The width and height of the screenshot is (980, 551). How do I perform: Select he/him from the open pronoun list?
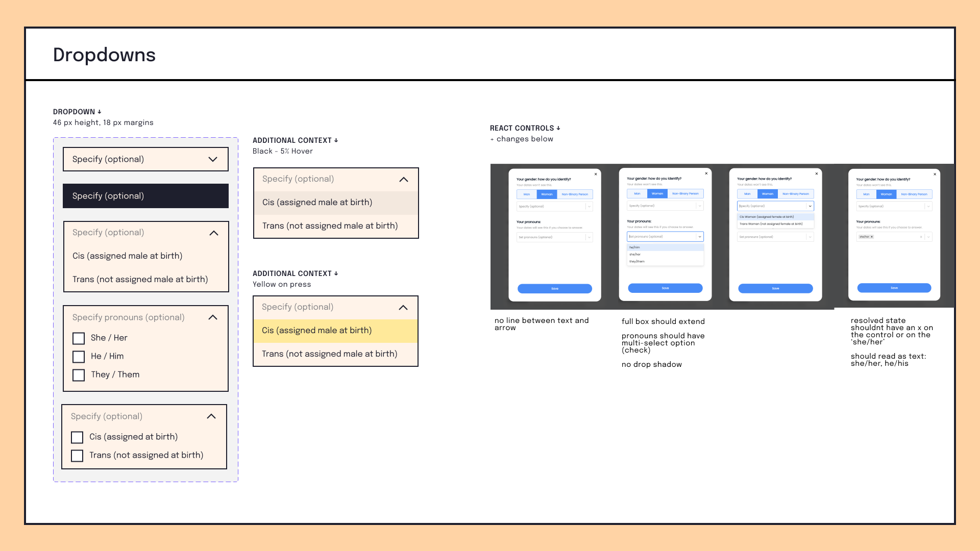(x=665, y=247)
